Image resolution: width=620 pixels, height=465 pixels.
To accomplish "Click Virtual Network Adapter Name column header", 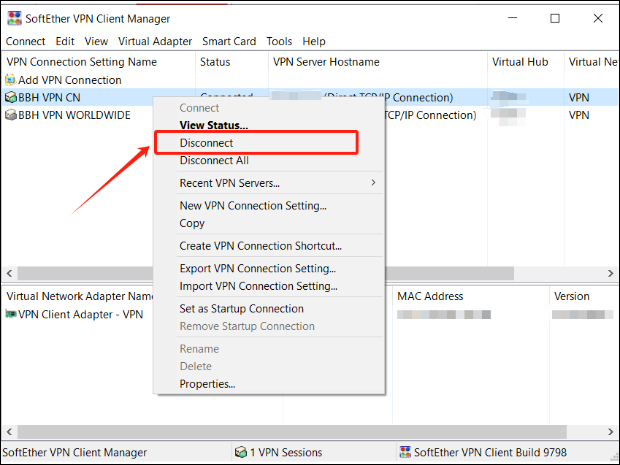I will [80, 296].
